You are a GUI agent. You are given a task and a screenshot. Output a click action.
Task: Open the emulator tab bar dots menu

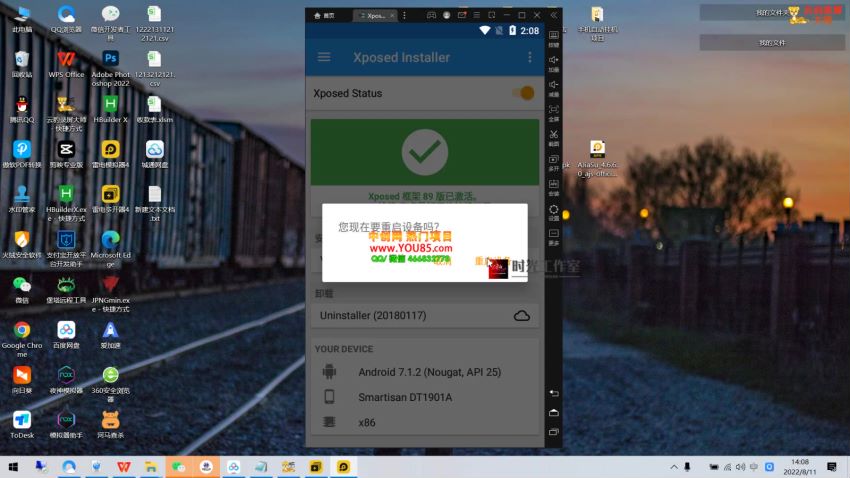point(404,15)
